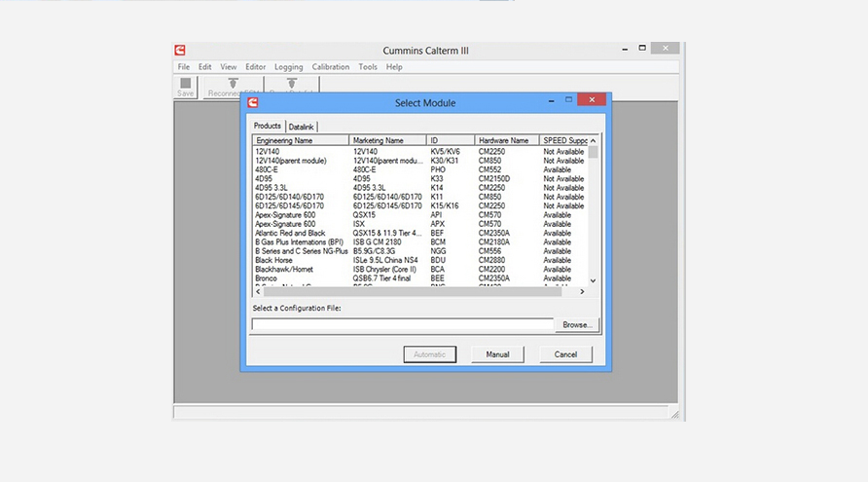Image resolution: width=868 pixels, height=482 pixels.
Task: Maximize the Select Module dialog
Action: [x=568, y=100]
